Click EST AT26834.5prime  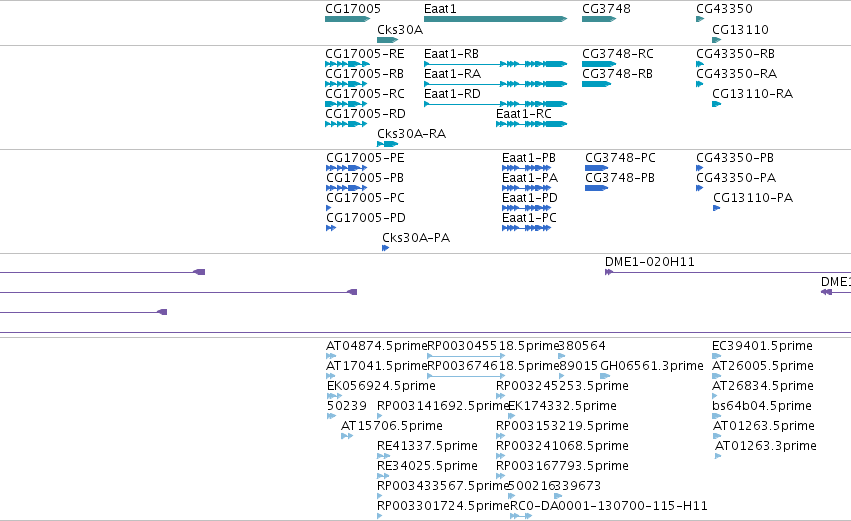pyautogui.click(x=763, y=386)
